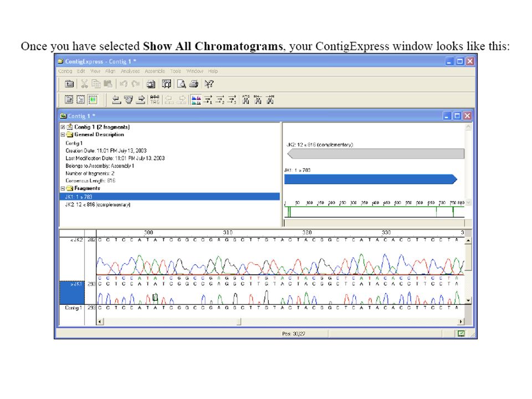The image size is (532, 399).
Task: Click the Consensus Length: 816 line
Action: click(90, 181)
